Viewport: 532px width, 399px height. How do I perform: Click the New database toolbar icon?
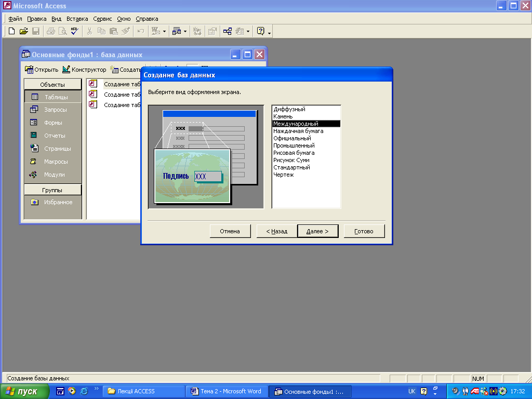click(11, 31)
